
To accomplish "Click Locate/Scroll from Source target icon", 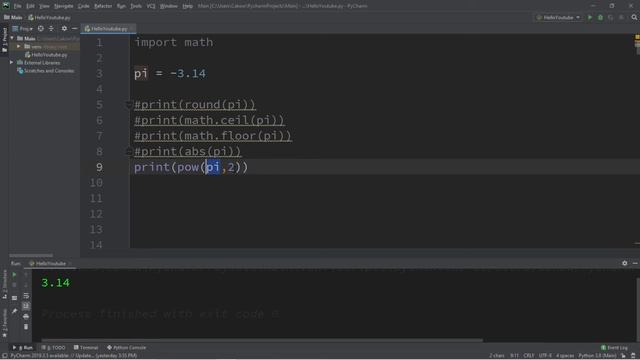I will tap(40, 29).
